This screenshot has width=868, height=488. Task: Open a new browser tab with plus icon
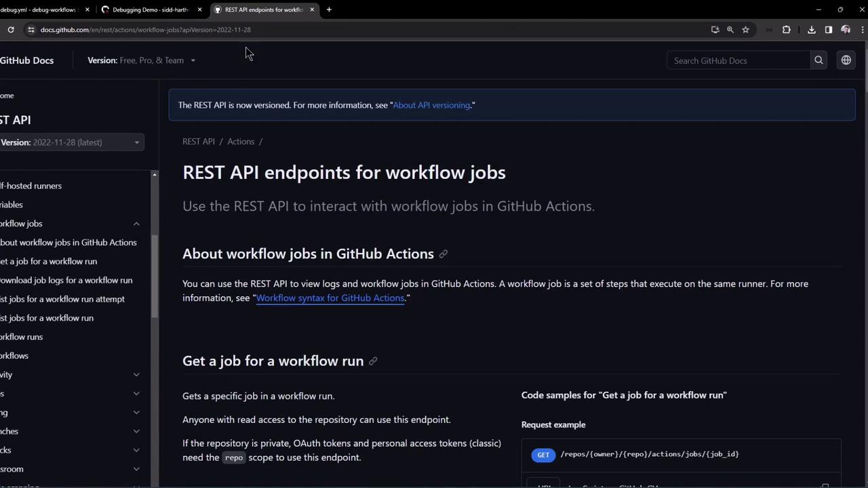(329, 9)
